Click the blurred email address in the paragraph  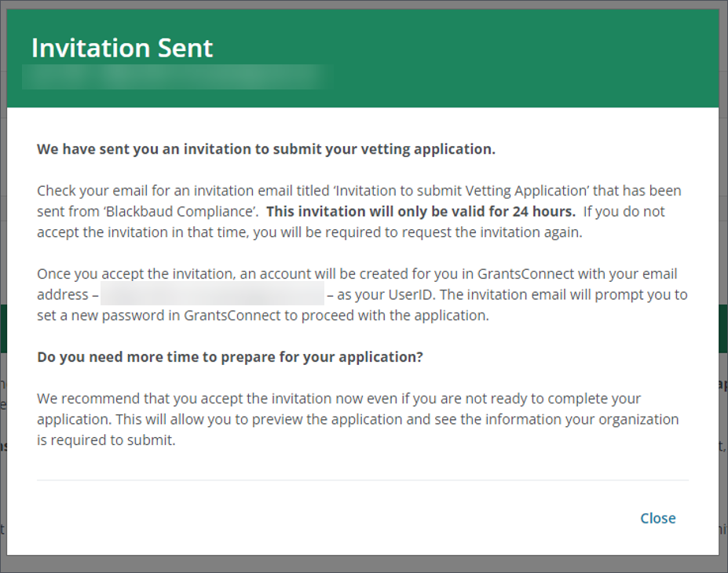coord(212,295)
